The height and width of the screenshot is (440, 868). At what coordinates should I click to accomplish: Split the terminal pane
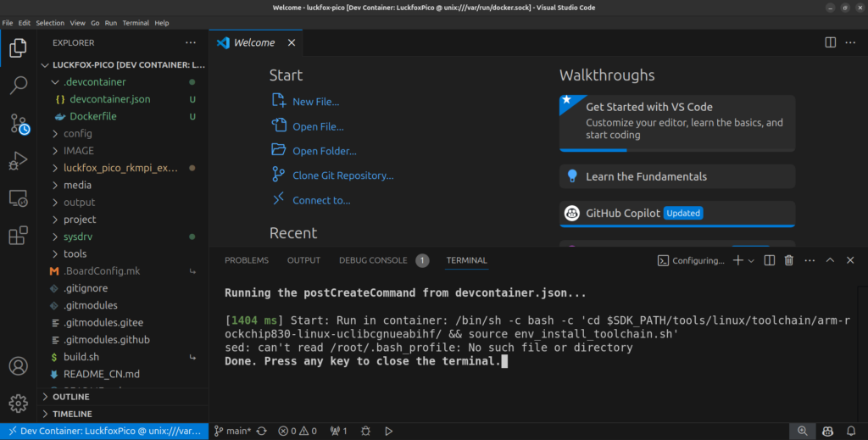click(x=769, y=260)
